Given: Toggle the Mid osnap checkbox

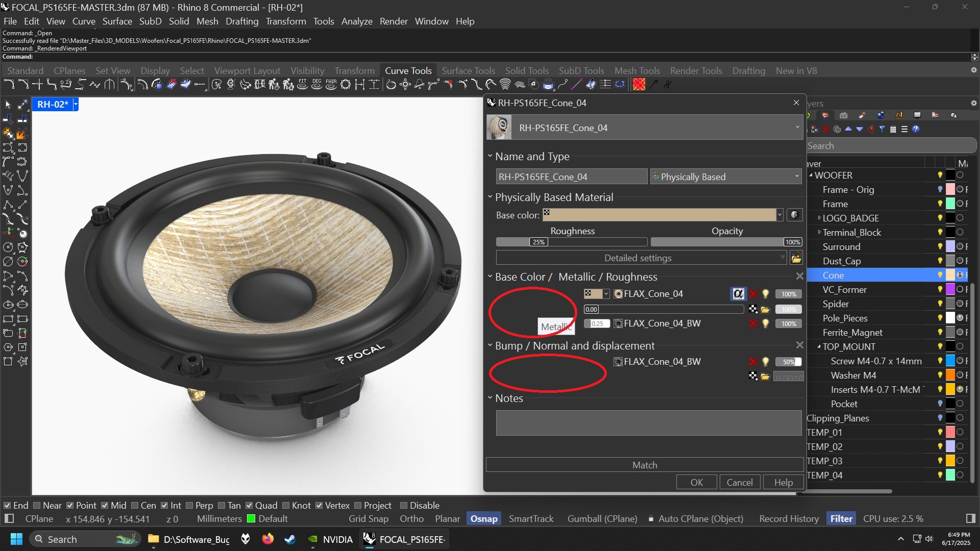Looking at the screenshot, I should pyautogui.click(x=105, y=506).
